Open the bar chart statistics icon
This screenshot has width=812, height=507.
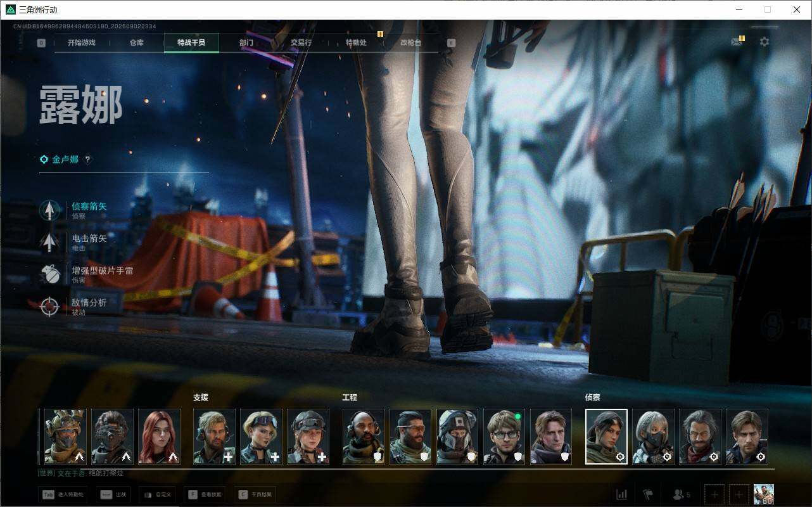click(621, 494)
